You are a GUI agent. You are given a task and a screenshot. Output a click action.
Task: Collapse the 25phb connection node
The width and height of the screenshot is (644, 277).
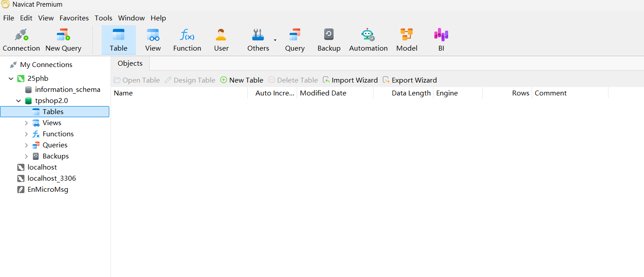coord(11,79)
